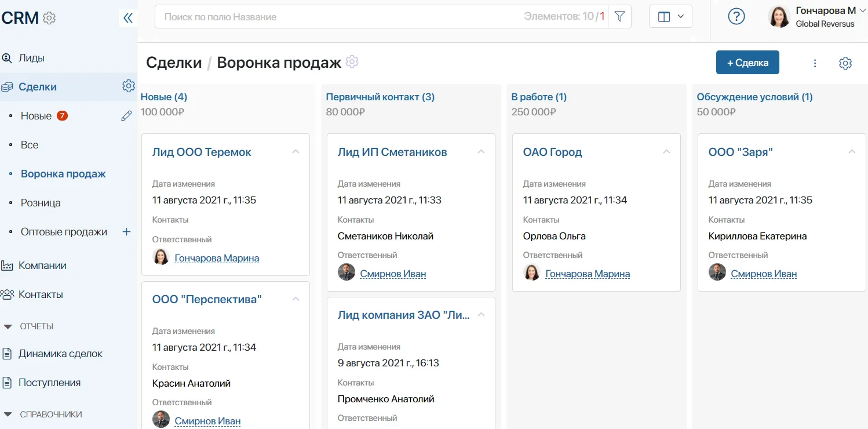The image size is (868, 429).
Task: Open Смирнов Иван's profile link
Action: (x=393, y=274)
